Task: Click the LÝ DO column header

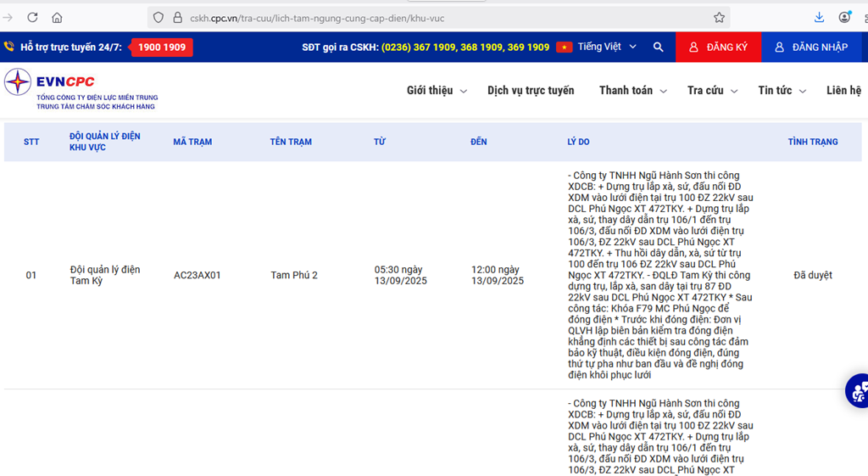Action: [578, 142]
